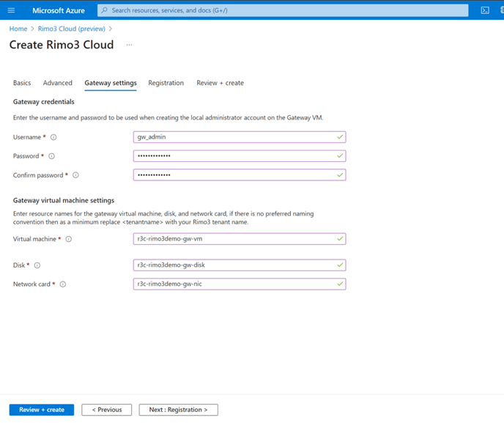Show info tooltip beside Confirm password
Viewport: 504px width, 423px height.
point(75,175)
